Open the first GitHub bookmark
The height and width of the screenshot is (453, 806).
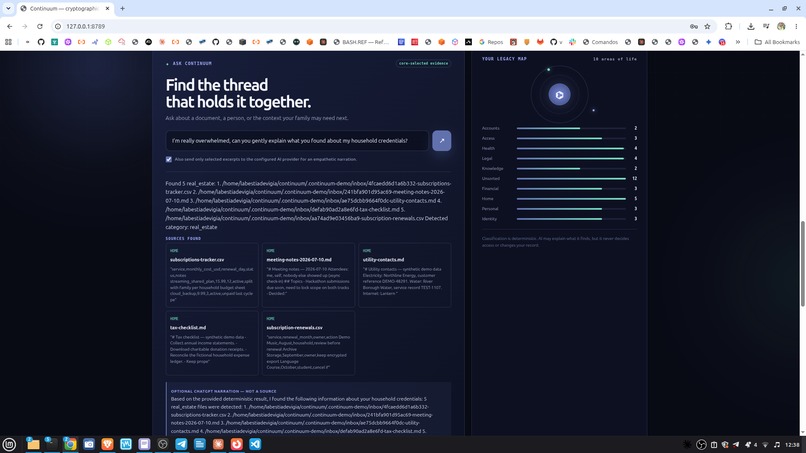[41, 42]
